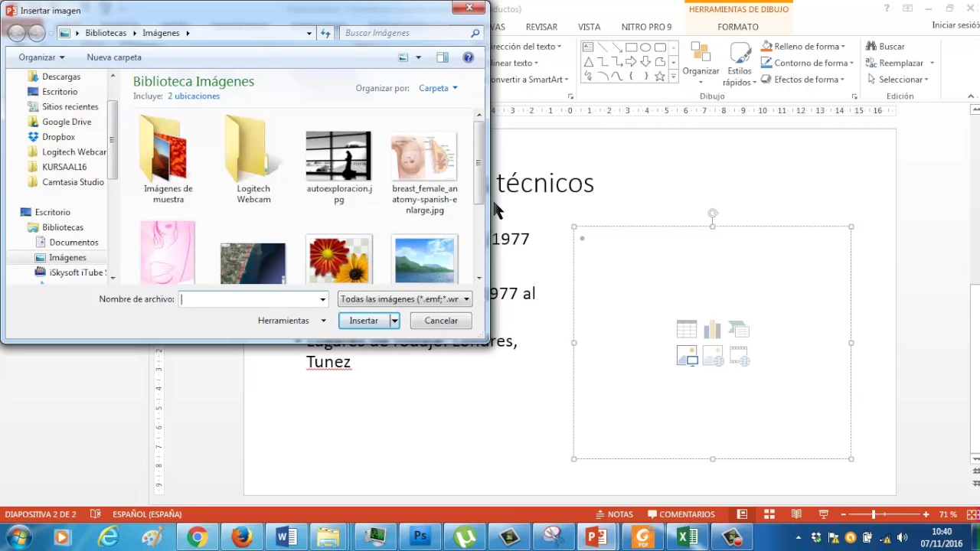Open the address bar previous locations dropdown

[309, 33]
